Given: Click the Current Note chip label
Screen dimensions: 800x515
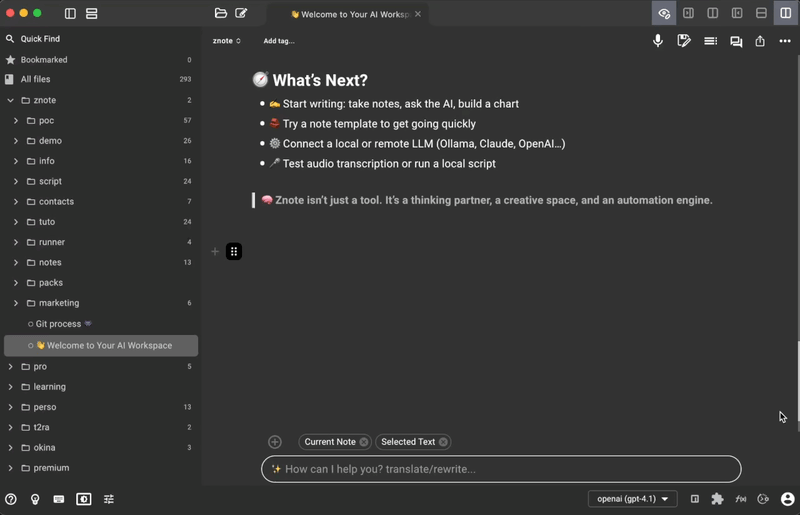Looking at the screenshot, I should click(x=330, y=442).
